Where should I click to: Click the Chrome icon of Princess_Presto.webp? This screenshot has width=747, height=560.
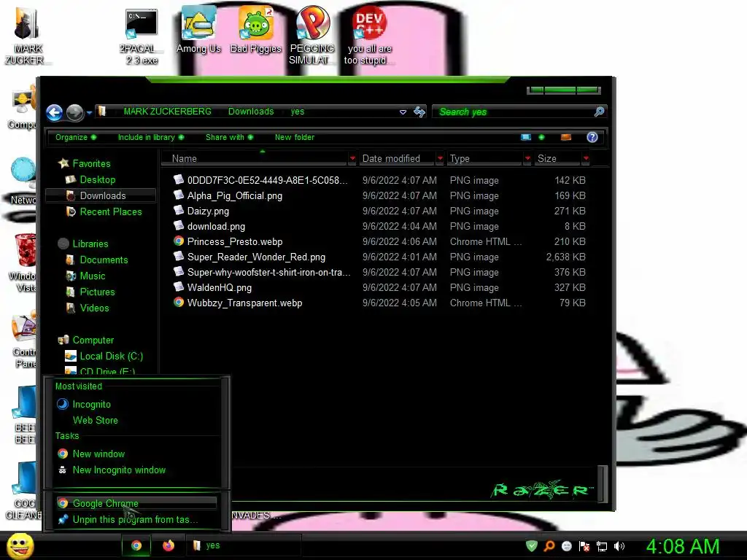[x=179, y=241]
